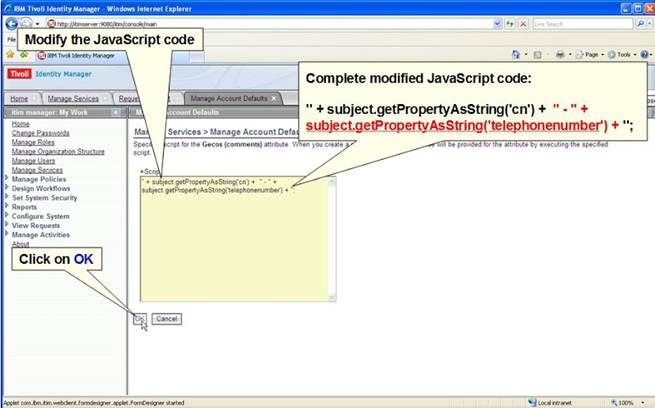Open the Manage Roles link
Image resolution: width=655 pixels, height=408 pixels.
(33, 142)
